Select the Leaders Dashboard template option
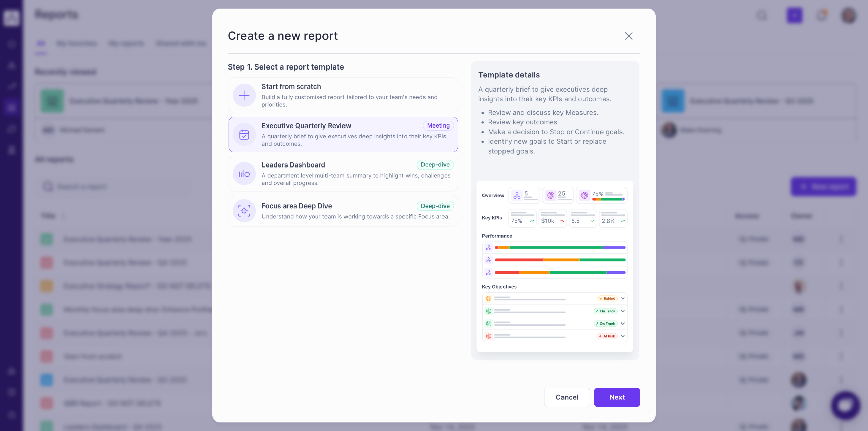 tap(342, 174)
